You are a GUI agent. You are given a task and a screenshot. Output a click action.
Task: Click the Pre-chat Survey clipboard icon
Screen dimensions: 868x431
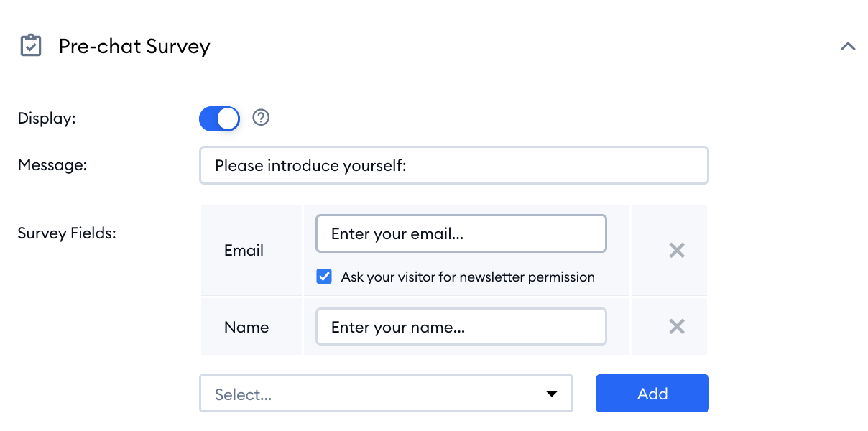pyautogui.click(x=30, y=46)
